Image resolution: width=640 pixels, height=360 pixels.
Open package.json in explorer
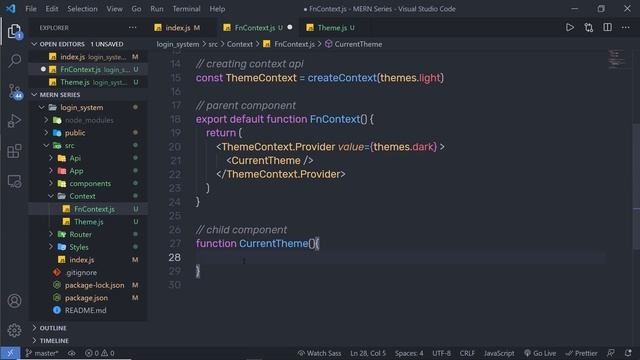tap(88, 298)
